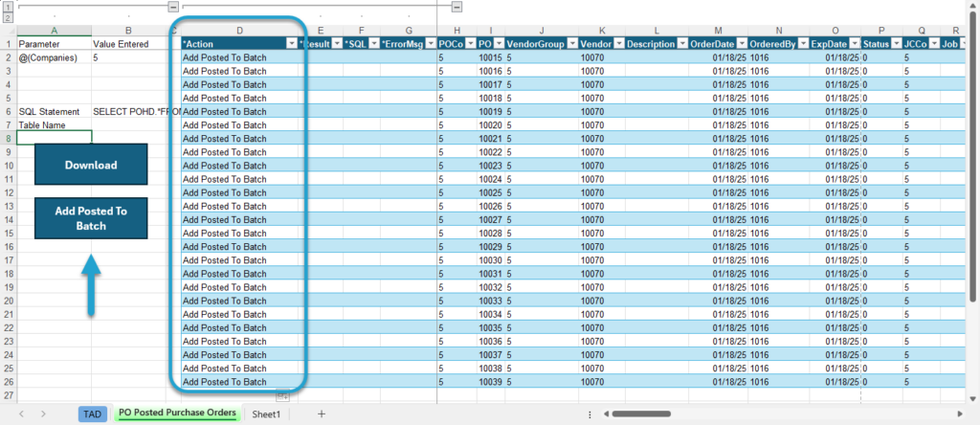Select the PO Posted Purchase Orders tab
Image resolution: width=980 pixels, height=425 pixels.
coord(177,414)
